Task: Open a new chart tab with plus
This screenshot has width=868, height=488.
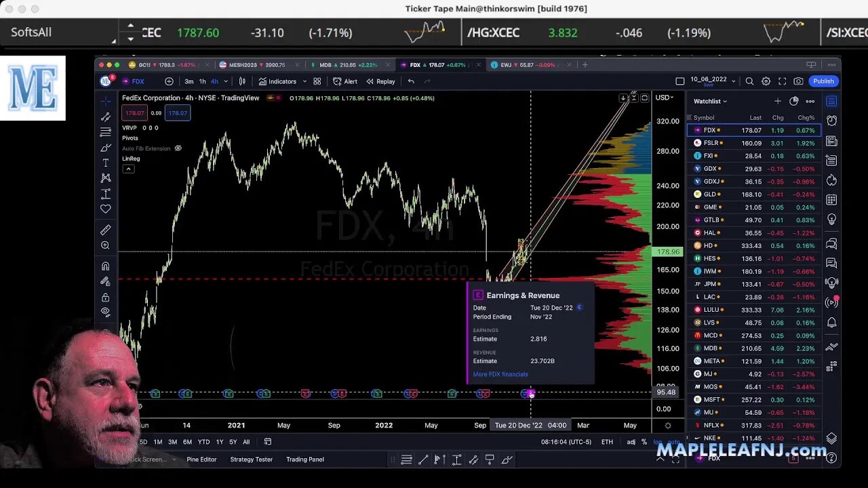Action: coord(585,65)
